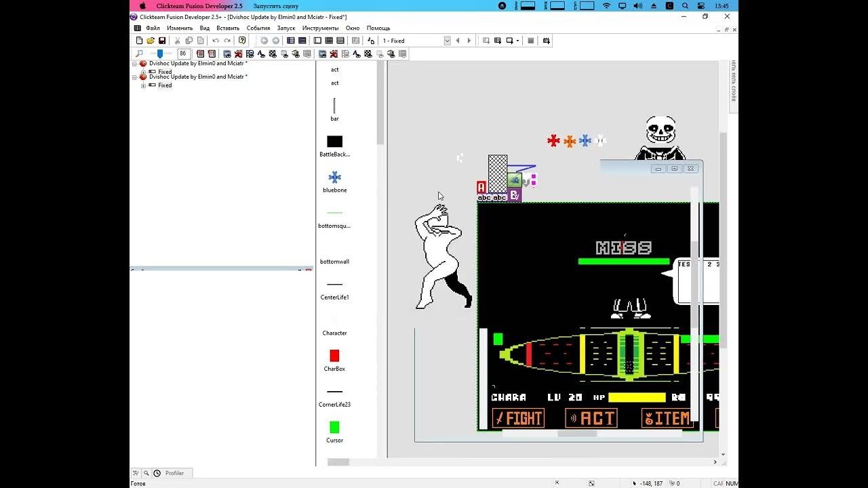Open the Инструменты menu
868x488 pixels.
[320, 28]
